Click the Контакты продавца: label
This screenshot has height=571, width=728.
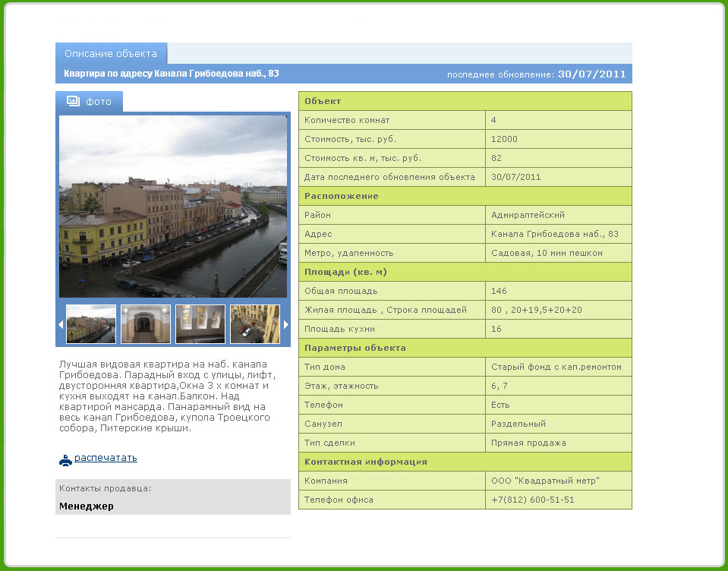(105, 488)
